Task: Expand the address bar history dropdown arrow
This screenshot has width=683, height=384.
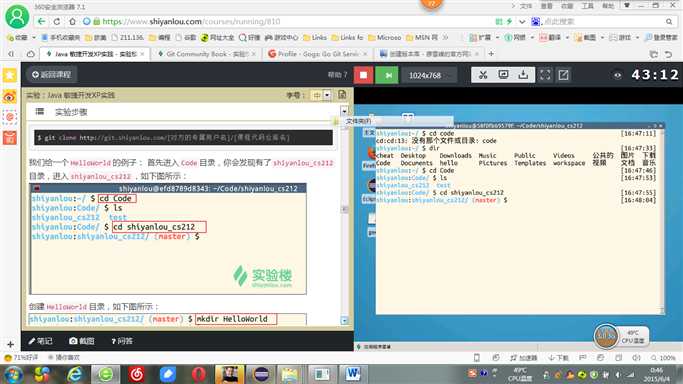Action: (x=522, y=21)
